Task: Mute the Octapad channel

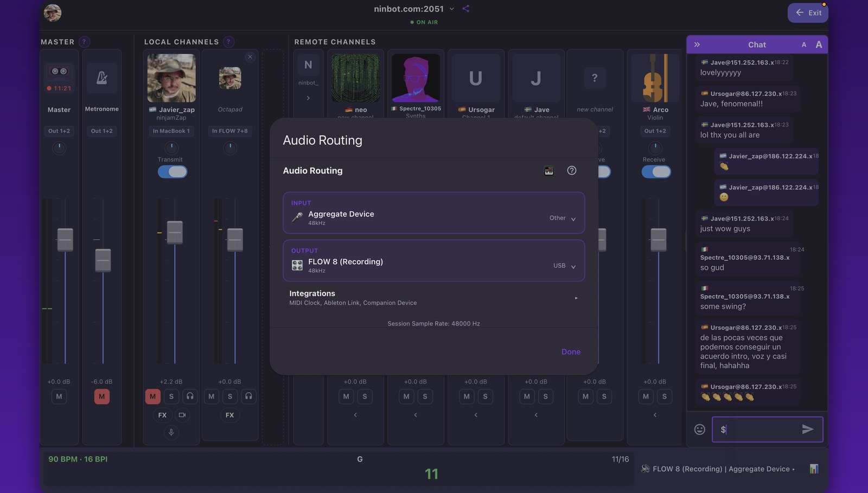Action: click(211, 396)
